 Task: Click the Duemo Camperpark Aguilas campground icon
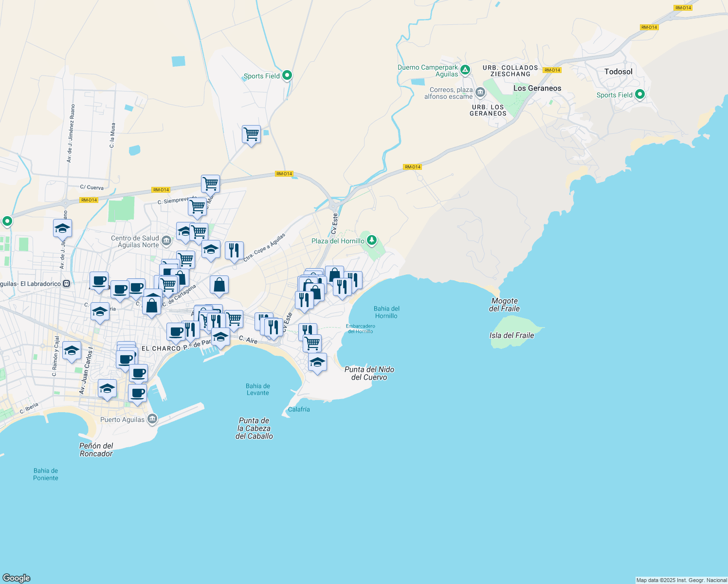click(465, 70)
